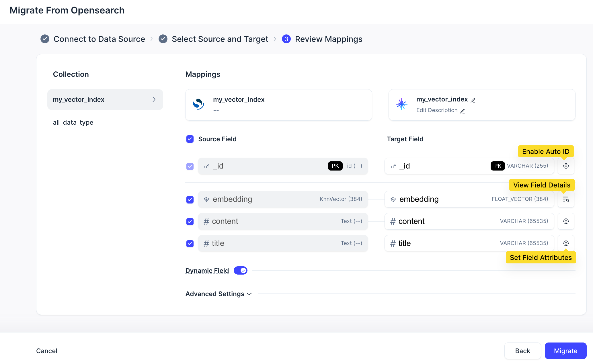
Task: Click Target Field column header
Action: point(405,139)
